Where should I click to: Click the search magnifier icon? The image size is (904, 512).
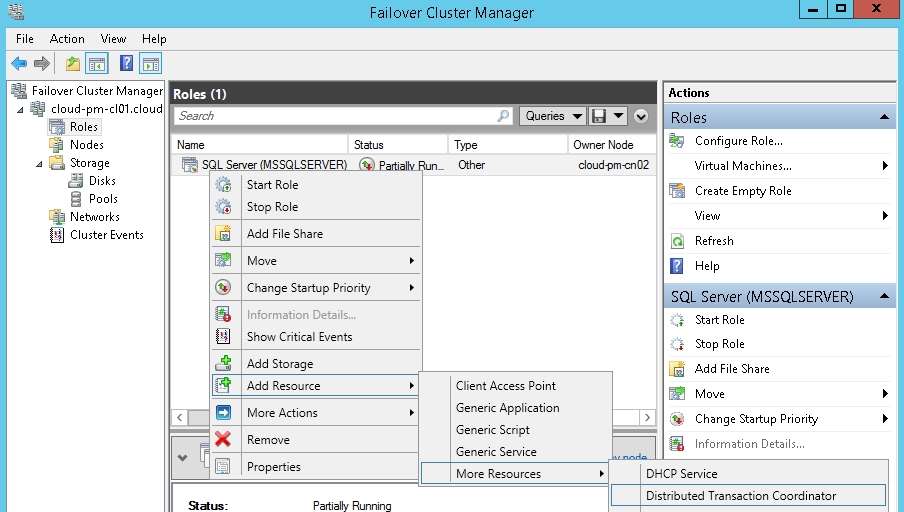coord(503,116)
